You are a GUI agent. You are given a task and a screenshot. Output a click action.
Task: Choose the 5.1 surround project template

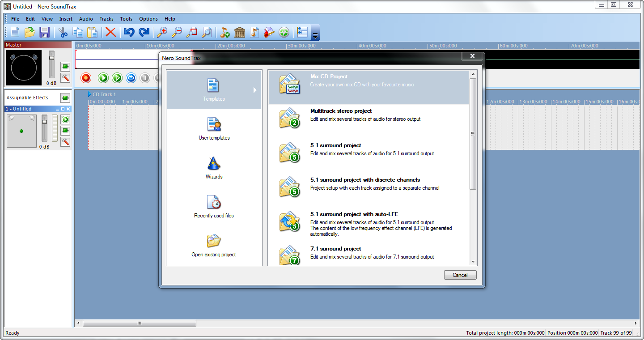click(x=369, y=153)
